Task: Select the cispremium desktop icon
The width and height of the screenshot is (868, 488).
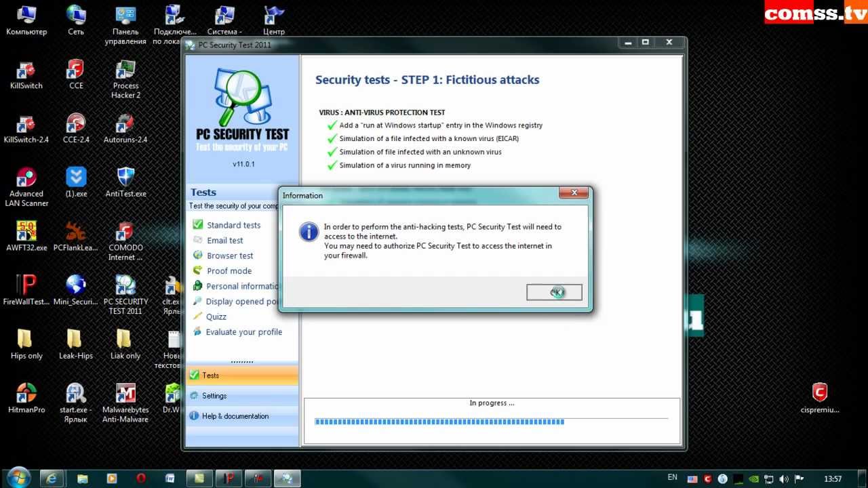Action: click(x=820, y=399)
